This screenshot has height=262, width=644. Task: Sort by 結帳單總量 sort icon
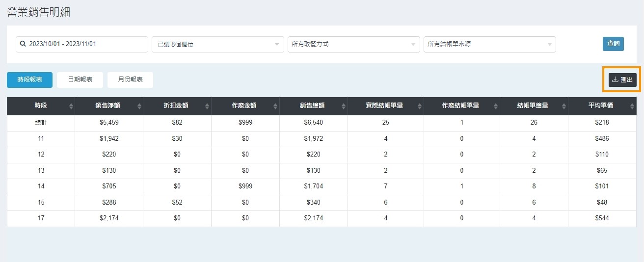pyautogui.click(x=564, y=106)
